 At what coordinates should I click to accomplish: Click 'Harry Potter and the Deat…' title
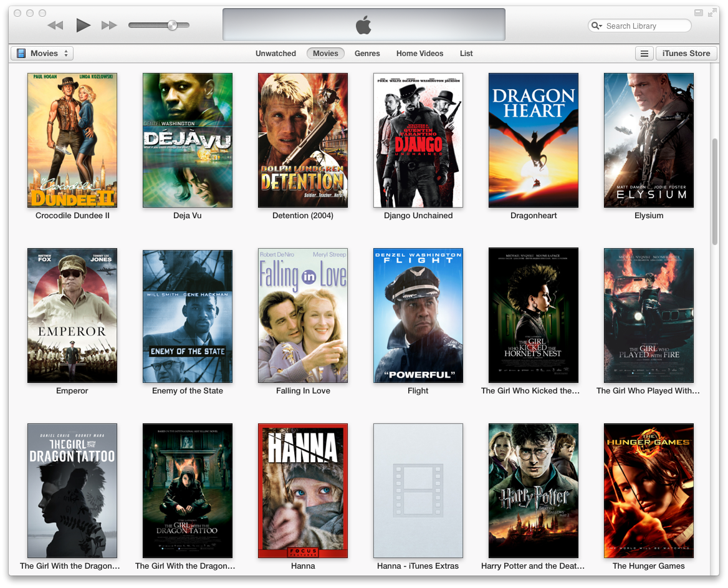point(533,566)
